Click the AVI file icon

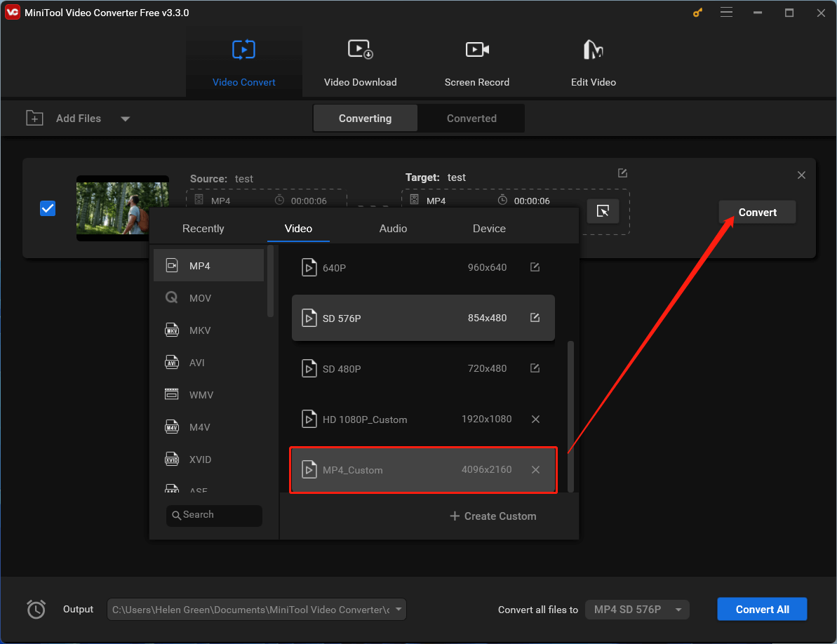171,362
